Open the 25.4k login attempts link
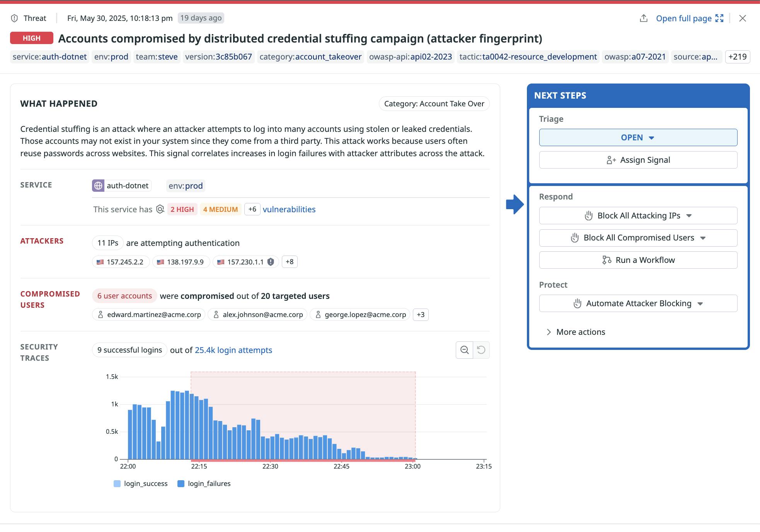 tap(233, 350)
